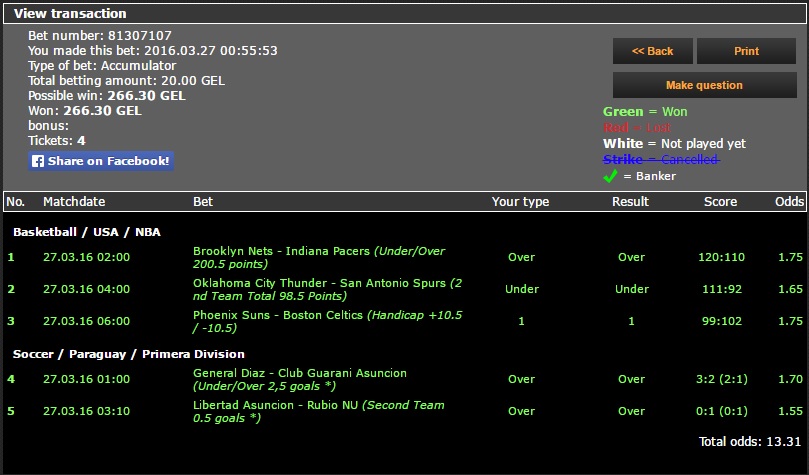The width and height of the screenshot is (809, 475).
Task: Click score 3:2 (2:1) in General Diaz row
Action: coord(722,380)
